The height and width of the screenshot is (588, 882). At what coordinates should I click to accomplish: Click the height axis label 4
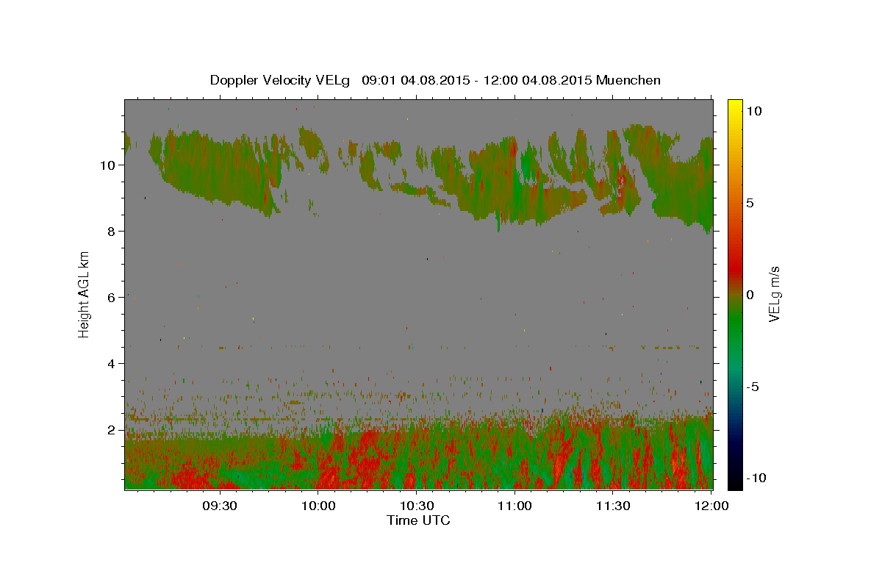point(111,363)
